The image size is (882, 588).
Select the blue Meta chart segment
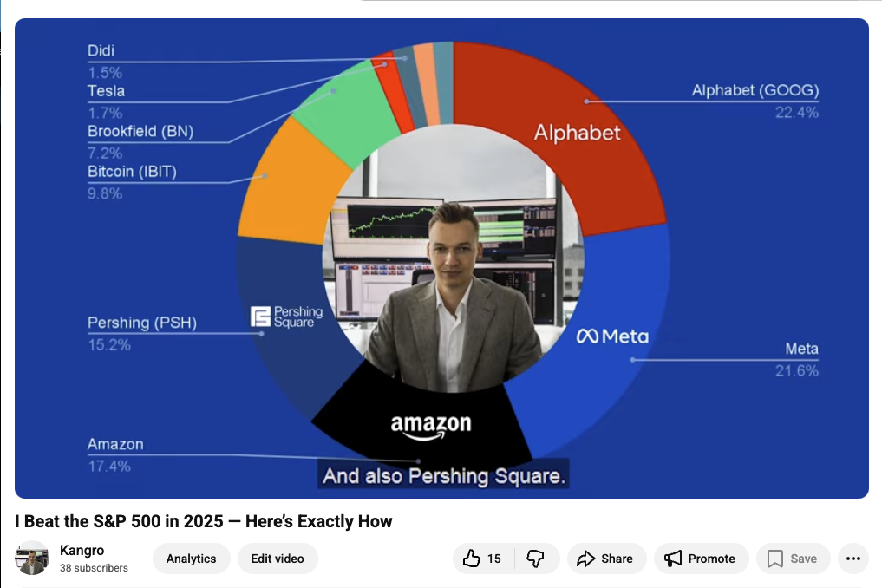point(613,336)
